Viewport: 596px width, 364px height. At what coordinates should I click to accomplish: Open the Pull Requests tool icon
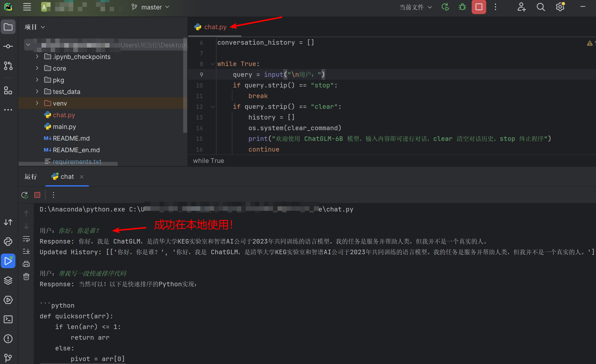pos(8,66)
